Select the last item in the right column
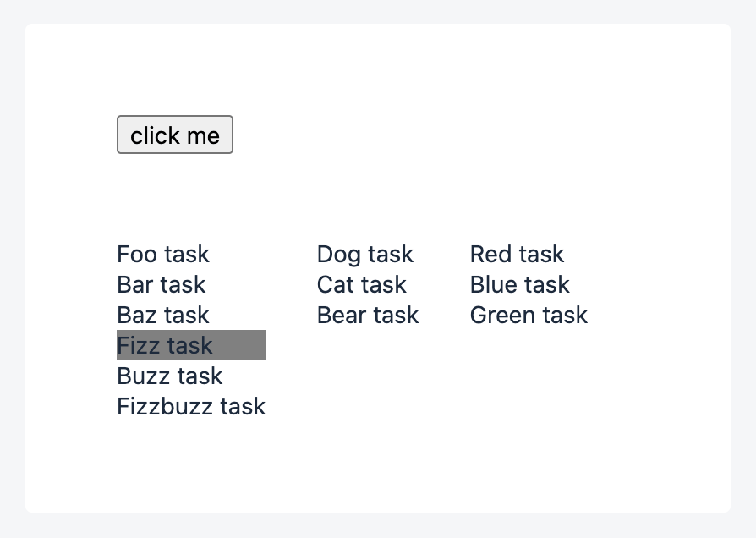This screenshot has width=756, height=538. click(x=529, y=315)
